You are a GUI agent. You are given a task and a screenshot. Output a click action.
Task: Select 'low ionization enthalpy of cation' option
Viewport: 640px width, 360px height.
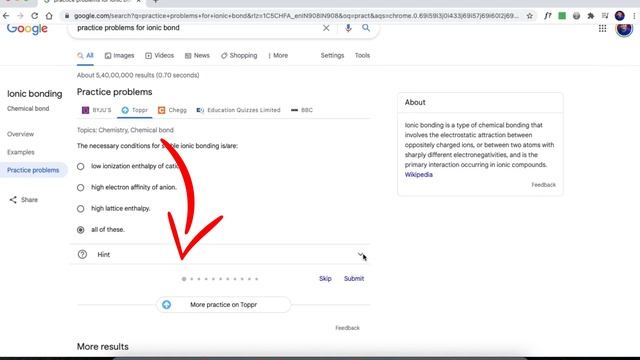point(81,166)
